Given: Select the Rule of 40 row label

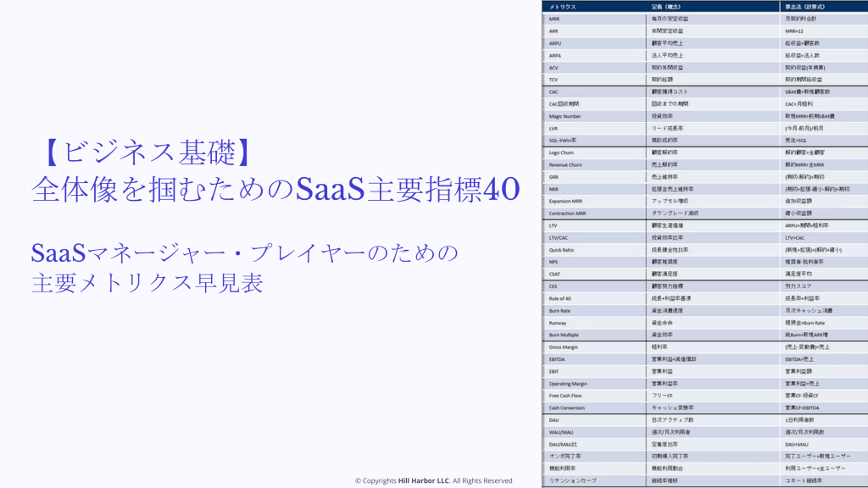Looking at the screenshot, I should coord(560,298).
